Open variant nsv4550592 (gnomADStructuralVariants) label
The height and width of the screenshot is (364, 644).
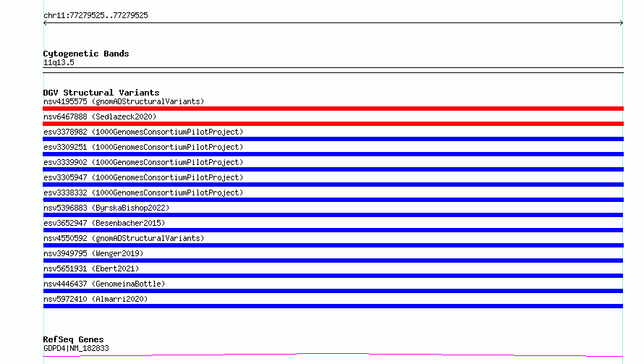point(124,238)
